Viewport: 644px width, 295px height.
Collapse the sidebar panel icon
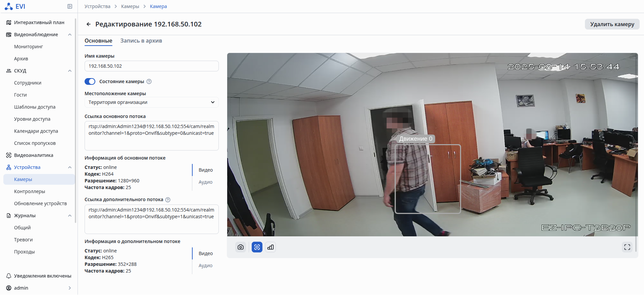(70, 6)
